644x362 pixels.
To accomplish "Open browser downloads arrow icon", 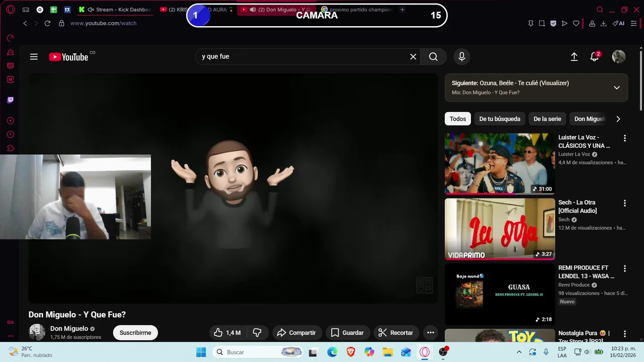I will point(603,23).
